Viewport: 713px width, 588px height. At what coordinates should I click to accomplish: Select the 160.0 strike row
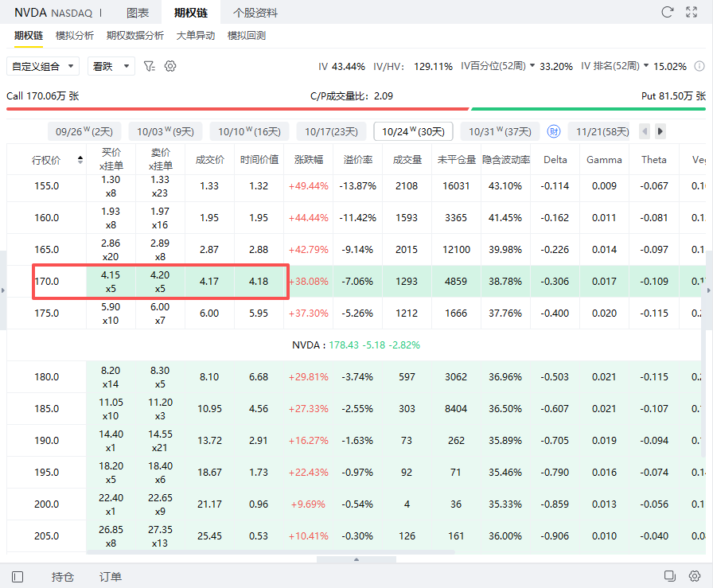coord(356,218)
